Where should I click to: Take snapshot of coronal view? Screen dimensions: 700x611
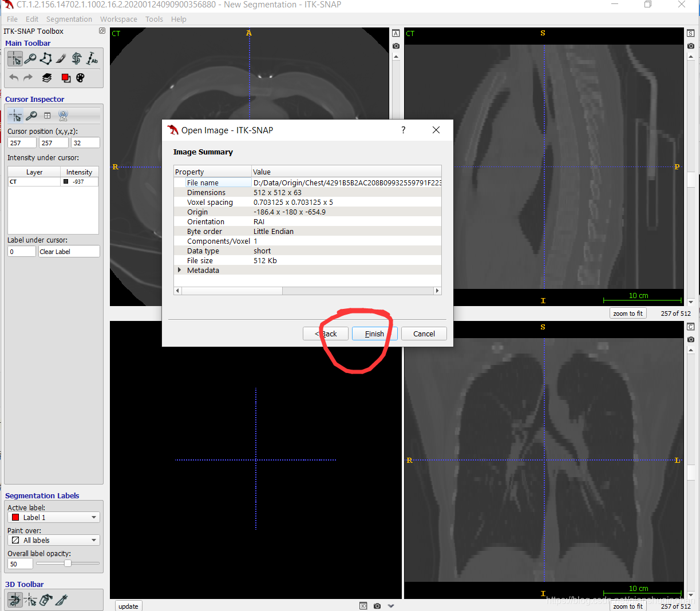(x=691, y=339)
